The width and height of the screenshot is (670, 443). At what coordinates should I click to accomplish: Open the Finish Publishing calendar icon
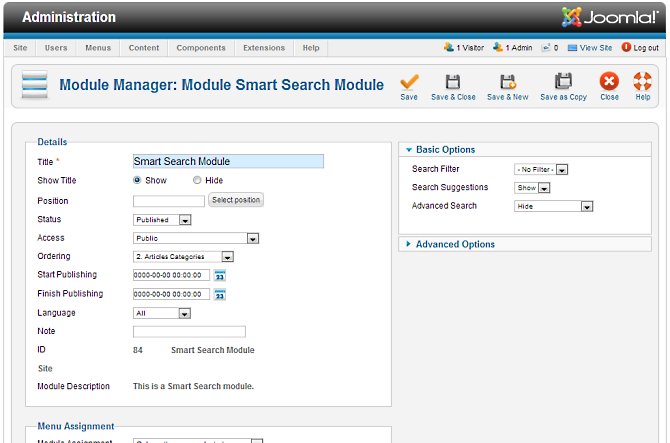pos(220,295)
